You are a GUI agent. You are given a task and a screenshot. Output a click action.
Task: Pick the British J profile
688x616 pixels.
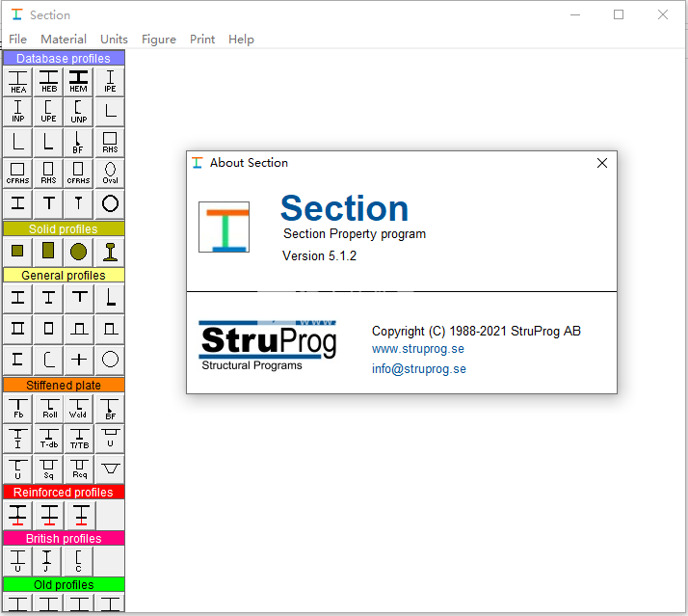point(48,561)
